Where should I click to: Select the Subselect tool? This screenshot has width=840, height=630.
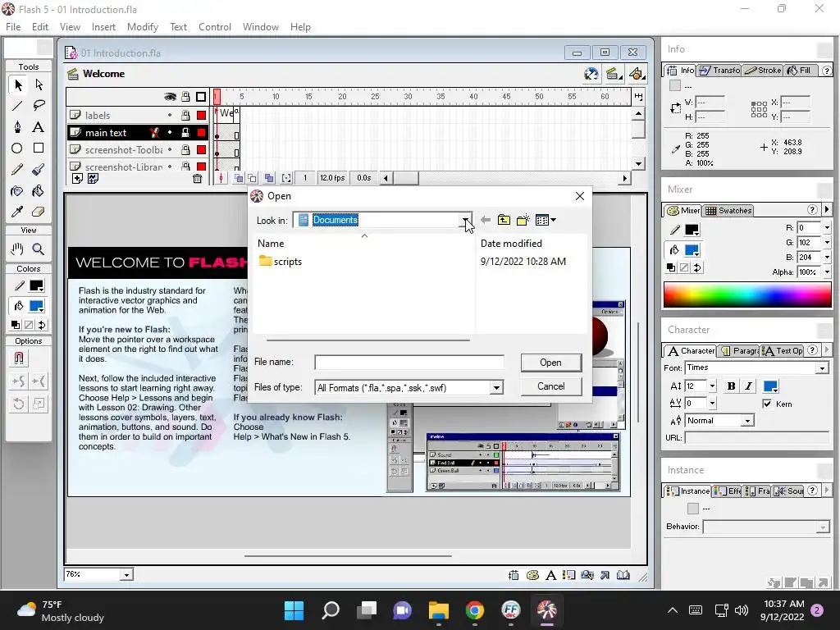pos(39,84)
